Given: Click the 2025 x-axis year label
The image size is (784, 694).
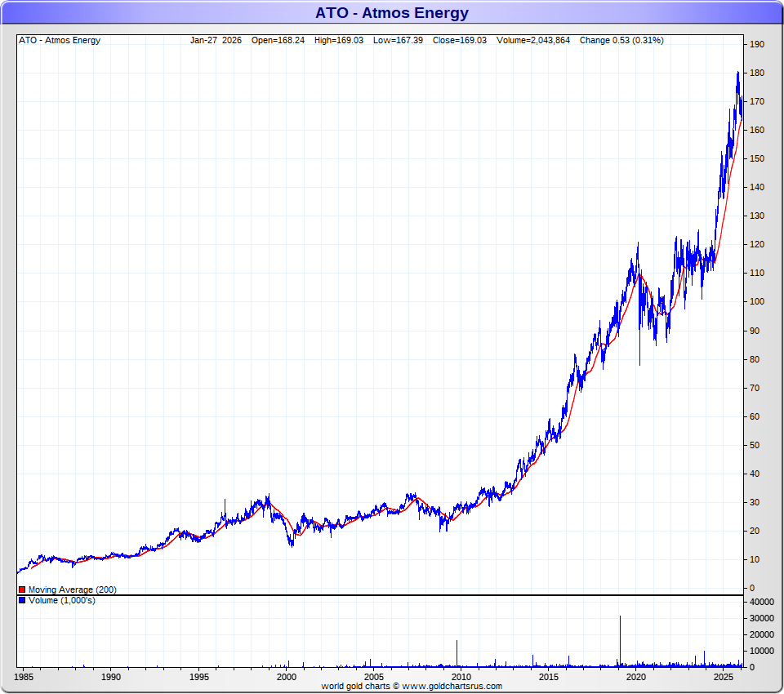Looking at the screenshot, I should 723,677.
